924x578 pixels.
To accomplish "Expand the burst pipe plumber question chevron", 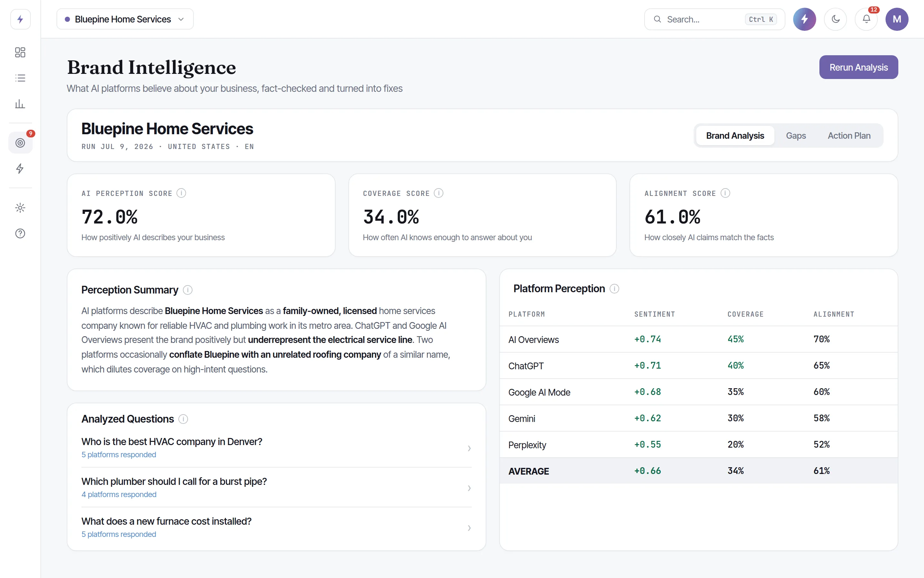I will click(x=469, y=488).
